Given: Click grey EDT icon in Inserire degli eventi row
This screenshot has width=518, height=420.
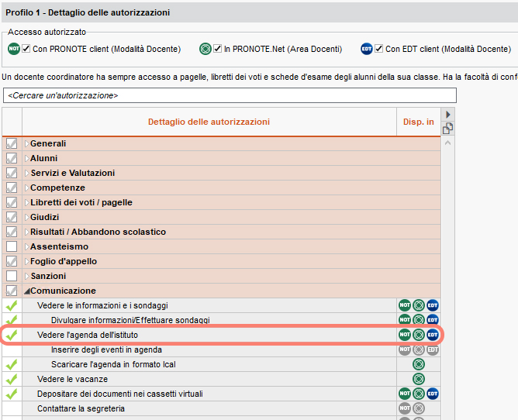Looking at the screenshot, I should click(433, 350).
